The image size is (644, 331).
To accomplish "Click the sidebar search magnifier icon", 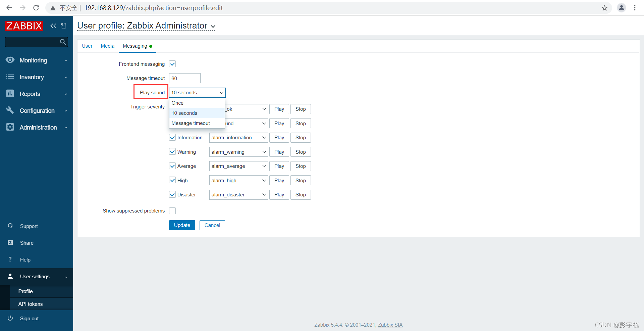I will point(63,42).
